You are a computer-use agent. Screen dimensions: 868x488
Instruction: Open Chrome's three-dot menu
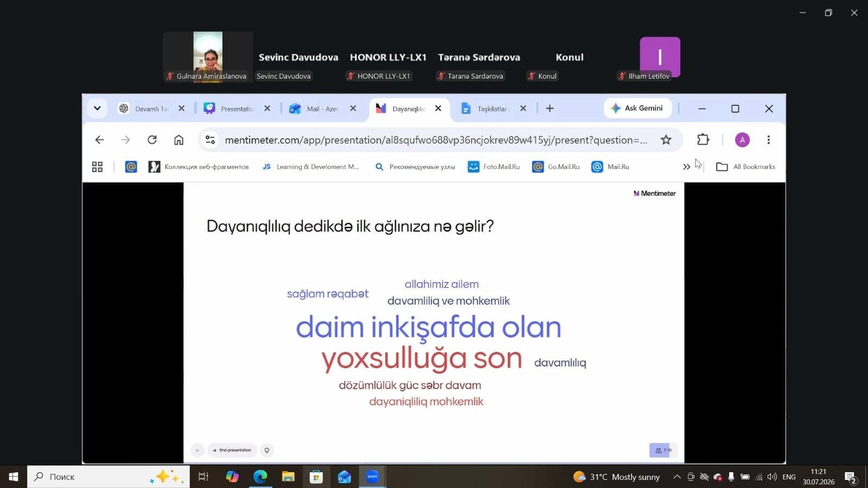pos(768,140)
